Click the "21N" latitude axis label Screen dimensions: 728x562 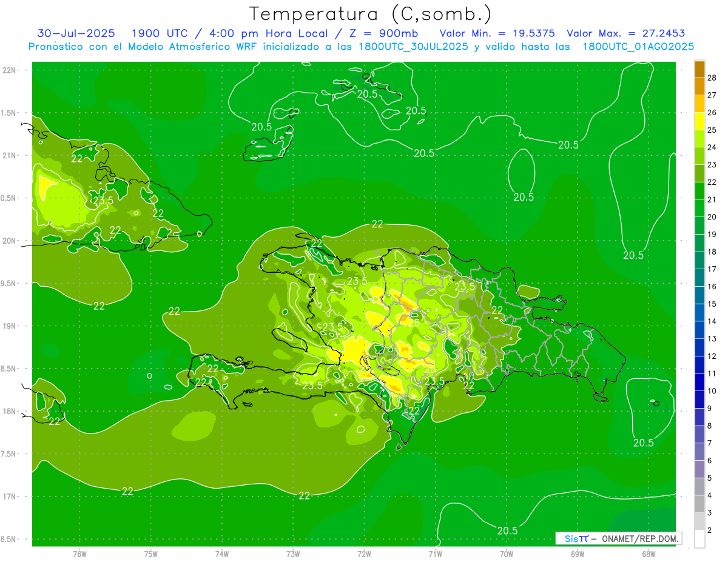(10, 155)
